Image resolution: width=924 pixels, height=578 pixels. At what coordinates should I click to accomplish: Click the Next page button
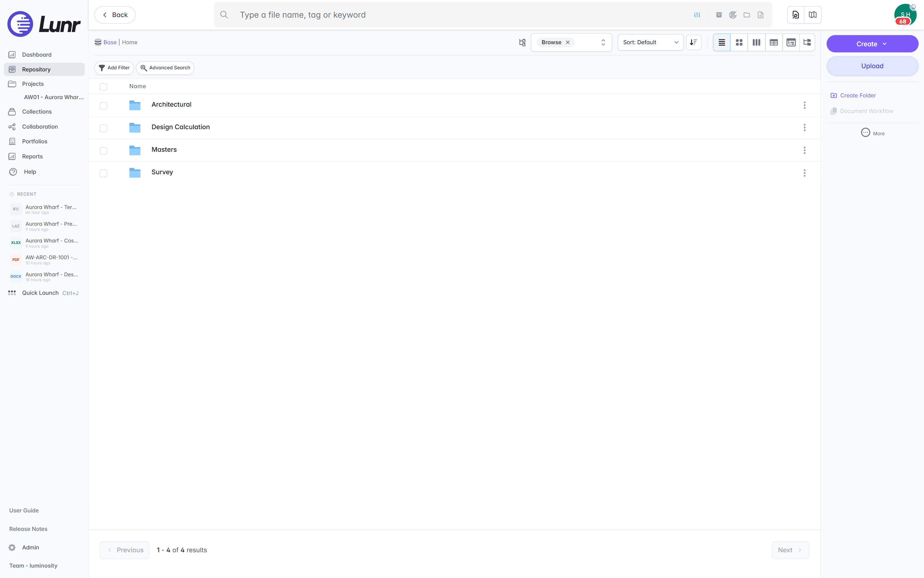click(x=790, y=550)
